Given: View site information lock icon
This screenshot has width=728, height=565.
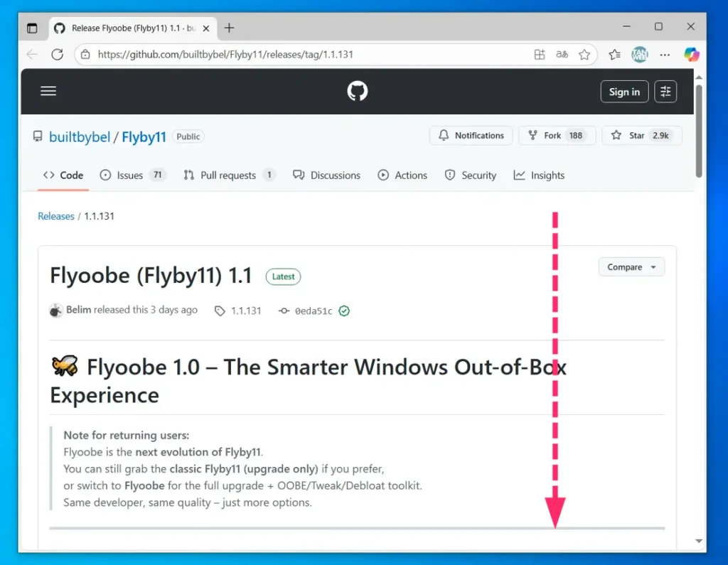Looking at the screenshot, I should [x=85, y=54].
